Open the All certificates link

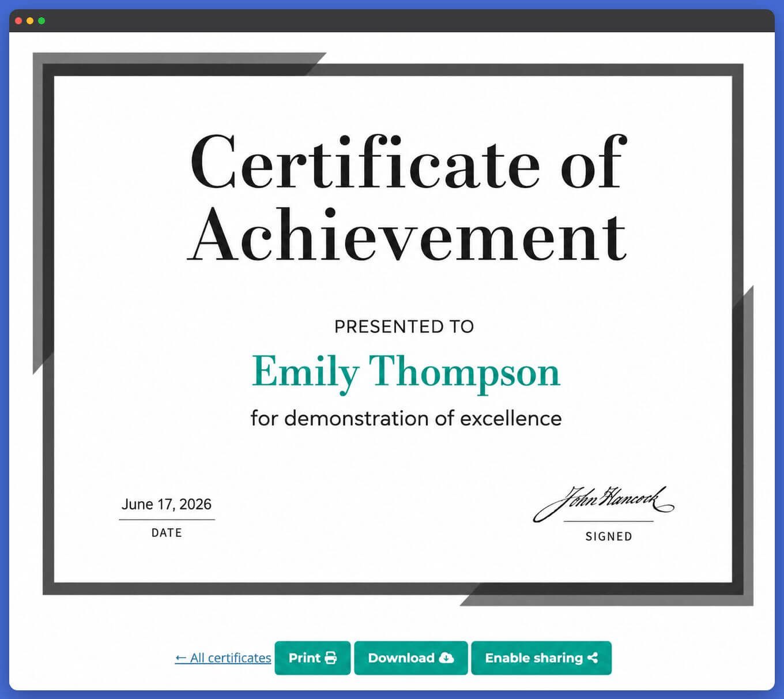(223, 658)
